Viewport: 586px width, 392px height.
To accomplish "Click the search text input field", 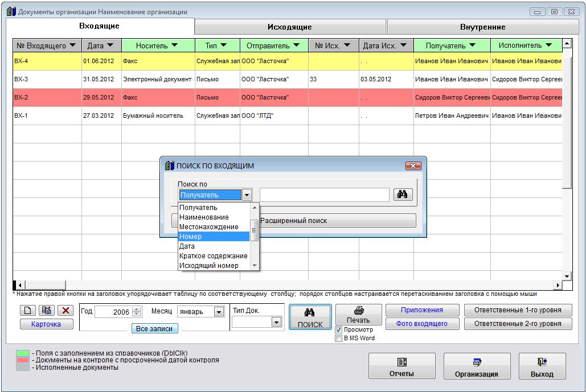I will click(x=325, y=195).
